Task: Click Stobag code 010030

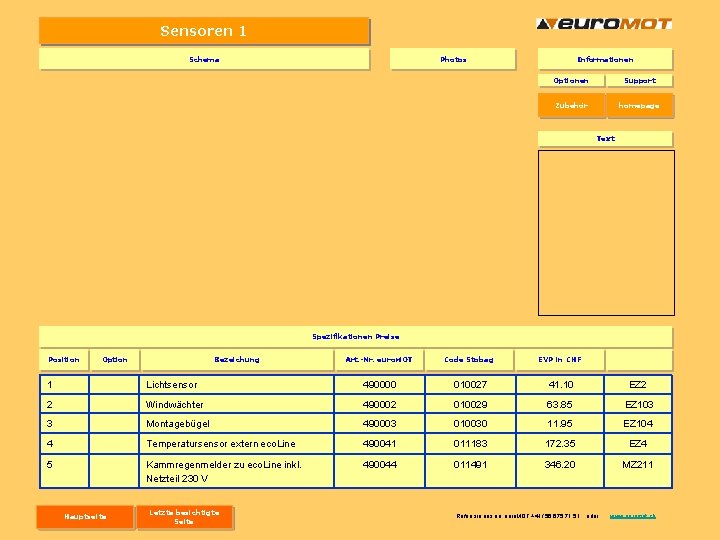Action: pos(470,424)
